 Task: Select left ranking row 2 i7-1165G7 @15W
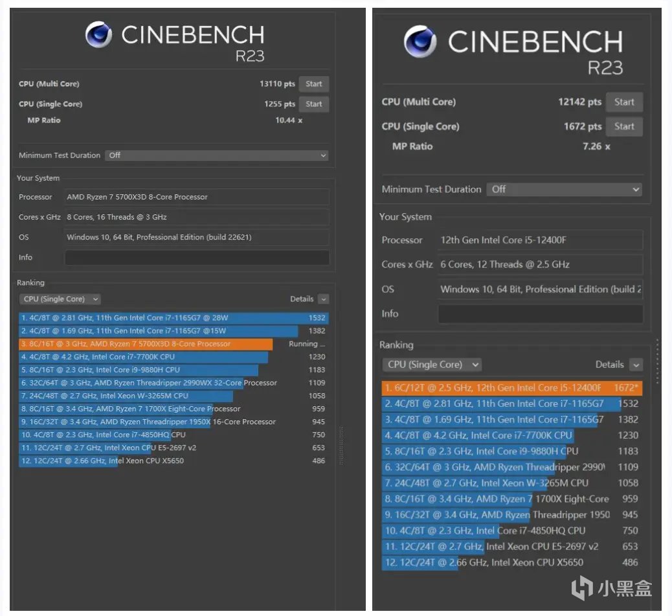[174, 330]
